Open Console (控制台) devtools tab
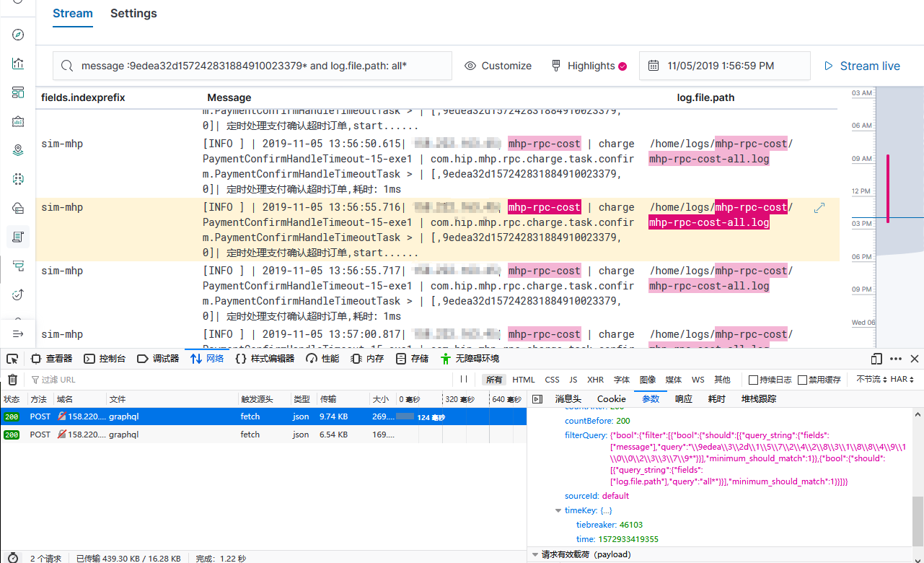Viewport: 924px width, 563px height. [105, 359]
